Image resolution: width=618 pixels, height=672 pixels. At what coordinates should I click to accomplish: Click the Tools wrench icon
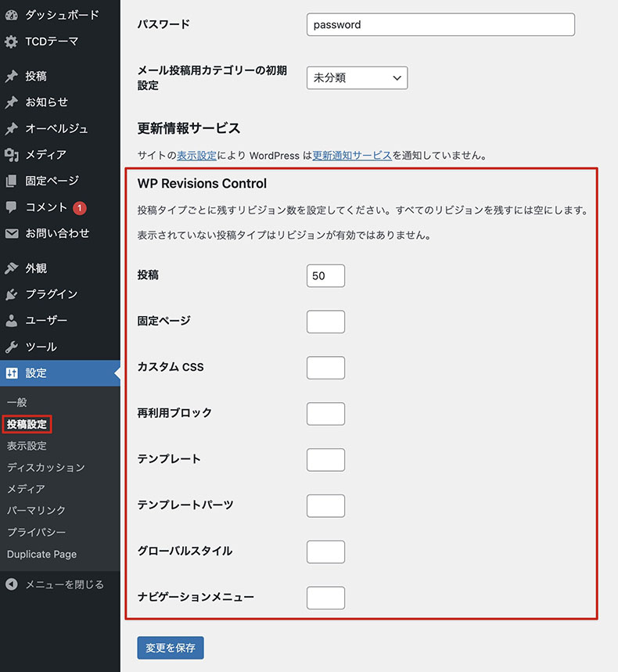coord(12,347)
